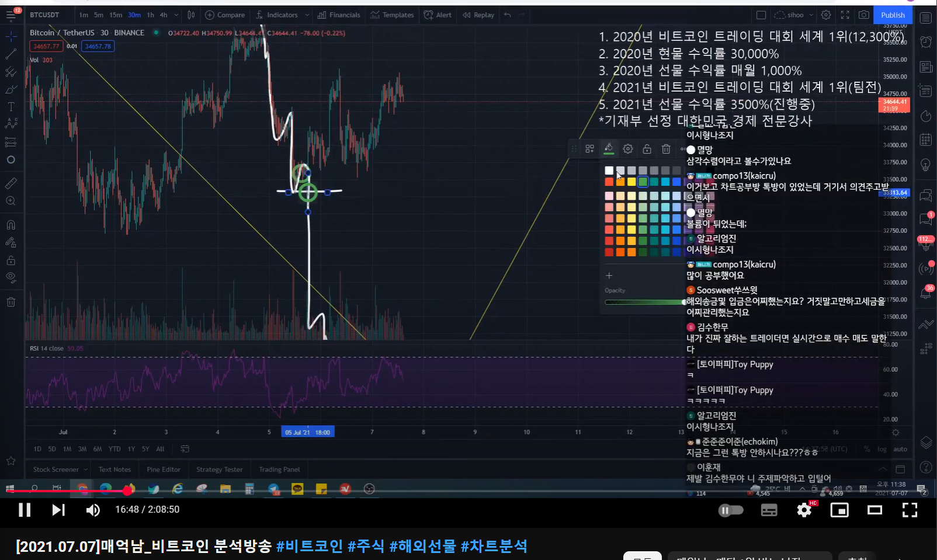937x560 pixels.
Task: Open the calendar icon in right sidebar
Action: coord(926,140)
